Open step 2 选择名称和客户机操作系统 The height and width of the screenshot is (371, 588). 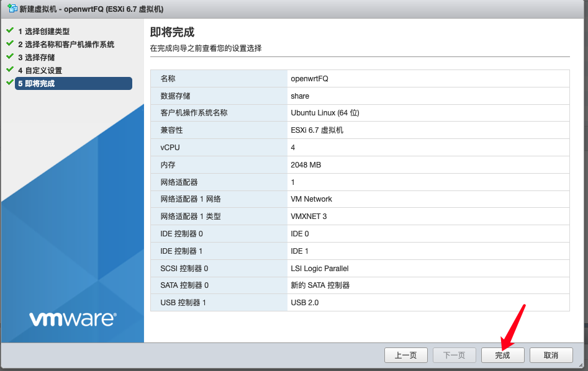click(x=66, y=45)
